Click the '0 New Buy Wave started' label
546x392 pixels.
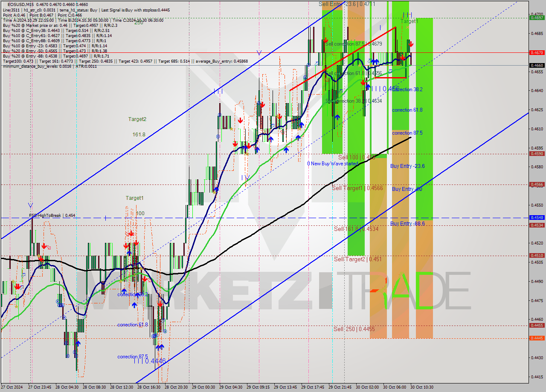[x=333, y=164]
